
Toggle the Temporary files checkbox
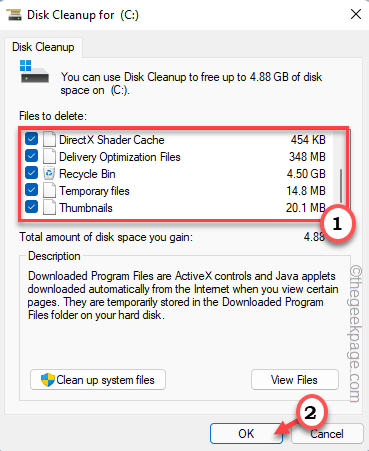point(31,190)
